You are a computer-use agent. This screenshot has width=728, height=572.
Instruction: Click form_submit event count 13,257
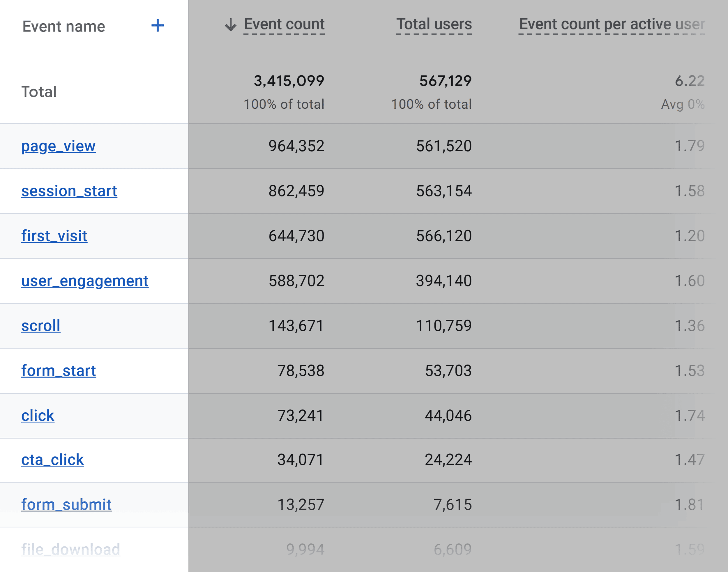point(301,504)
